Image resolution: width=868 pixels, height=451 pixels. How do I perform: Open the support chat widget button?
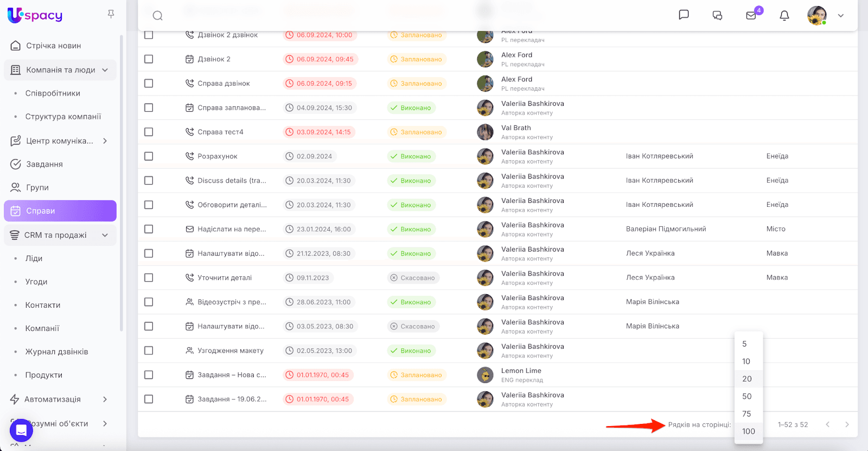tap(21, 431)
